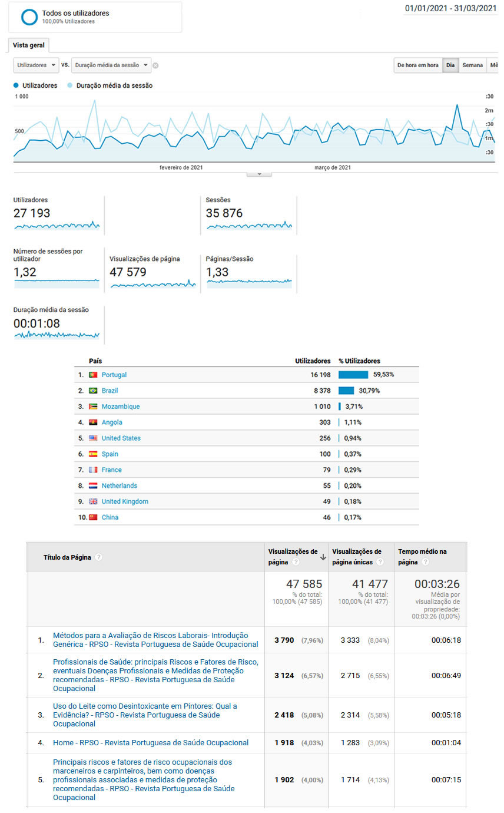Image resolution: width=504 pixels, height=813 pixels.
Task: Click the Todos os utilizadores segment circle icon
Action: click(x=29, y=17)
